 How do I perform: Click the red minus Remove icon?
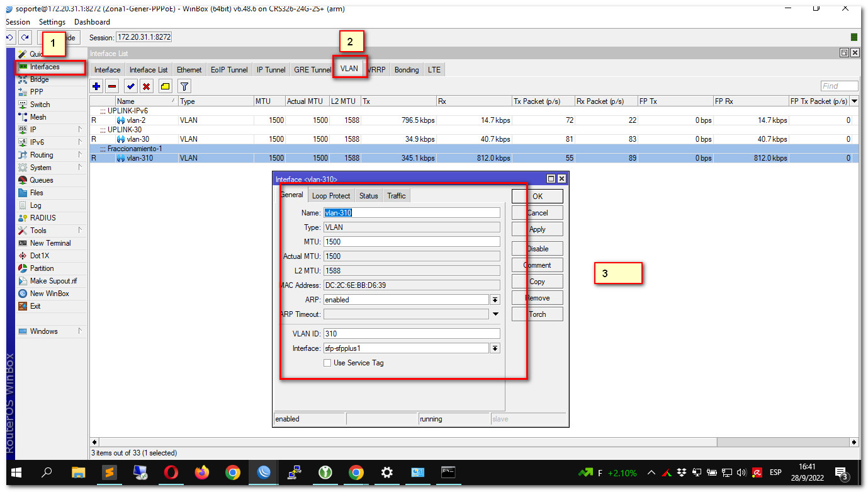tap(112, 86)
